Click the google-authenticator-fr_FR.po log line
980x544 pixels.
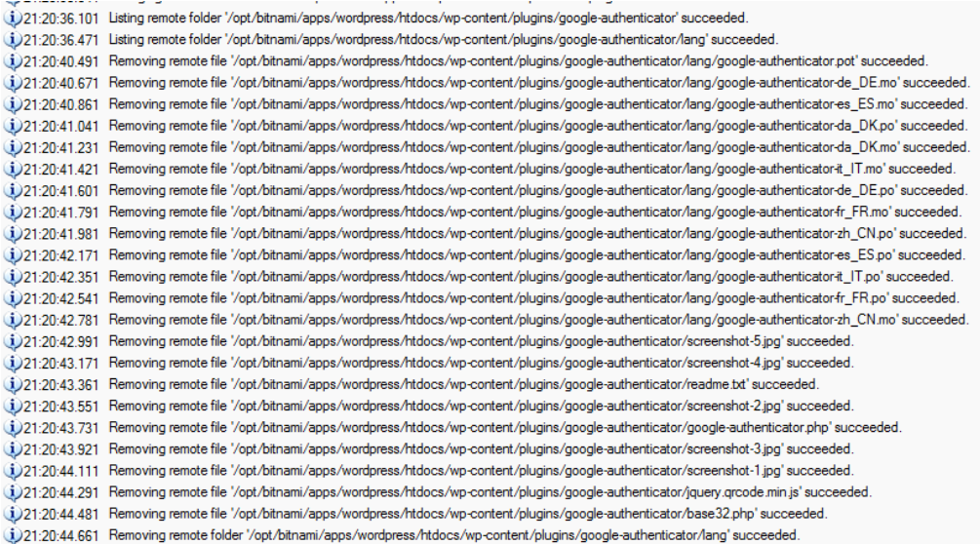tap(482, 298)
